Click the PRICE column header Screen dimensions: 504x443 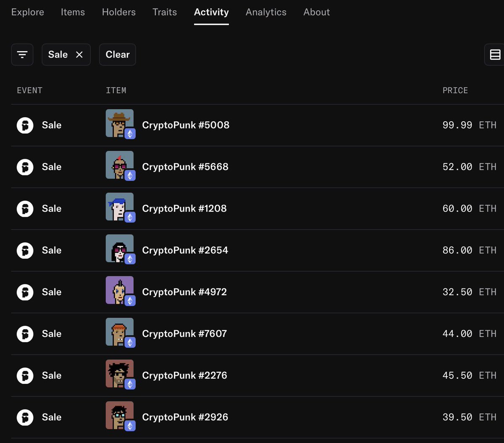[455, 90]
